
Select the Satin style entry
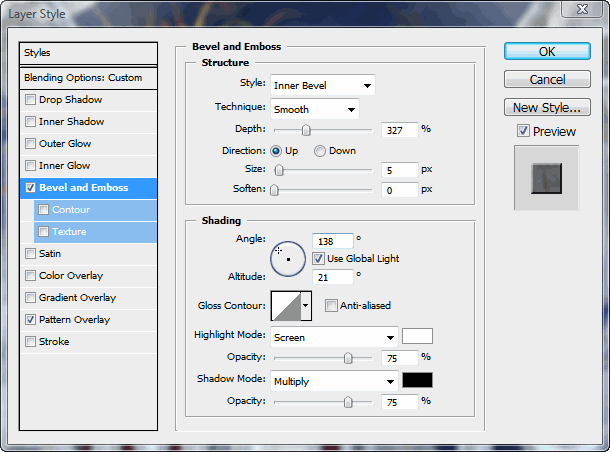pos(50,254)
